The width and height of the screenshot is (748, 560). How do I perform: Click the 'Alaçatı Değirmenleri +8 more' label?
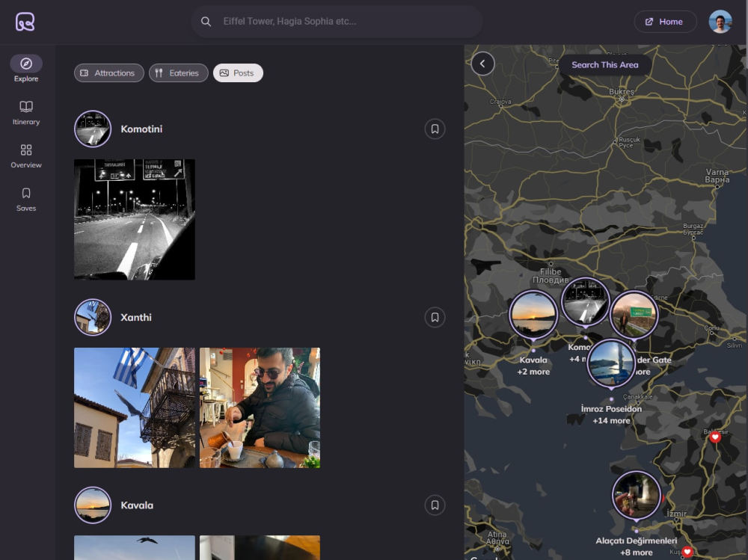pyautogui.click(x=637, y=547)
